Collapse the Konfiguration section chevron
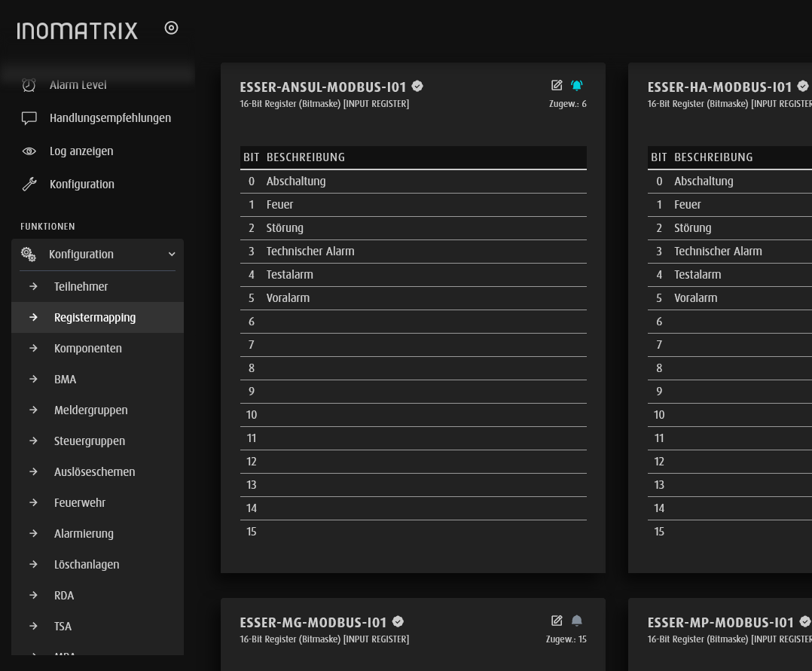 click(172, 255)
